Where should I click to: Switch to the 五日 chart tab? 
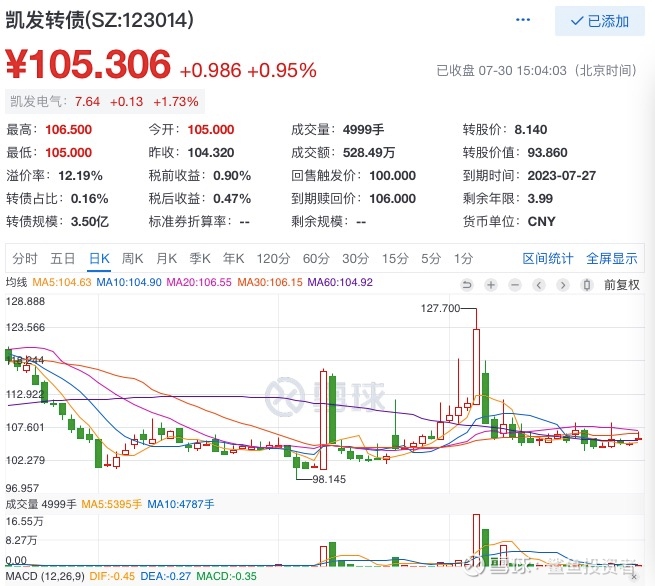tap(63, 259)
